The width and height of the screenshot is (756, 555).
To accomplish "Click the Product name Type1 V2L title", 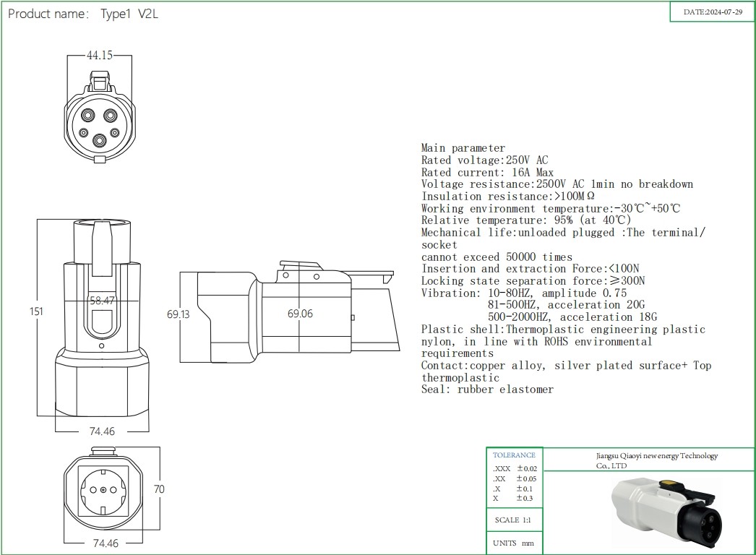I will pyautogui.click(x=82, y=14).
